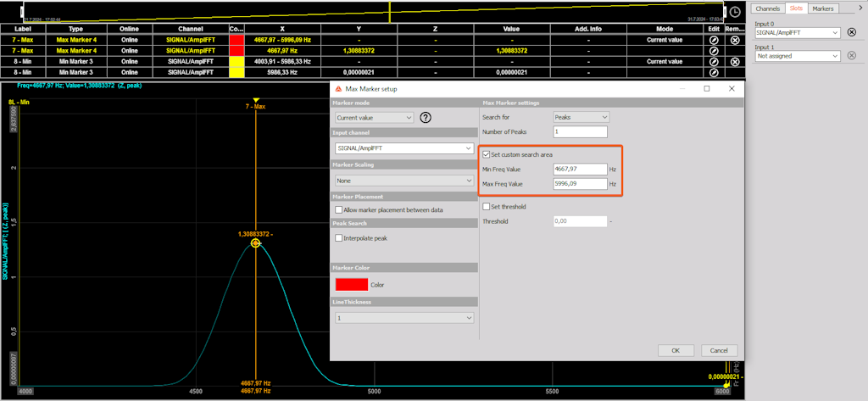Click the Channel column header

click(x=191, y=29)
